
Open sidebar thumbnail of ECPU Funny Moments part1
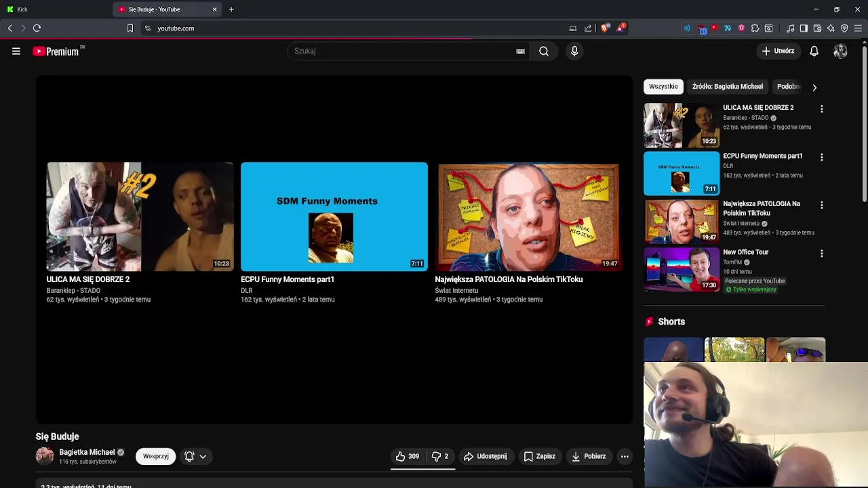coord(682,173)
